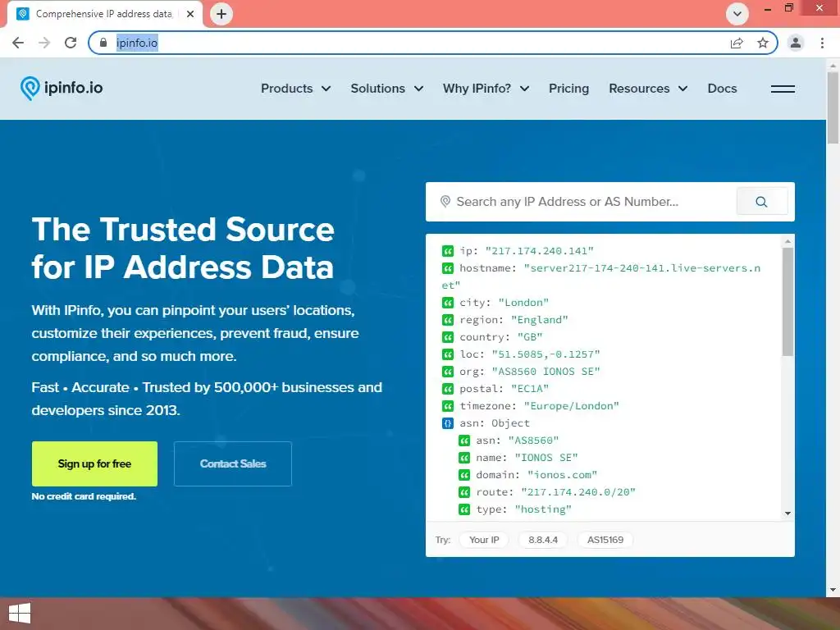Image resolution: width=840 pixels, height=630 pixels.
Task: Click the quote icon beside loc
Action: point(448,354)
